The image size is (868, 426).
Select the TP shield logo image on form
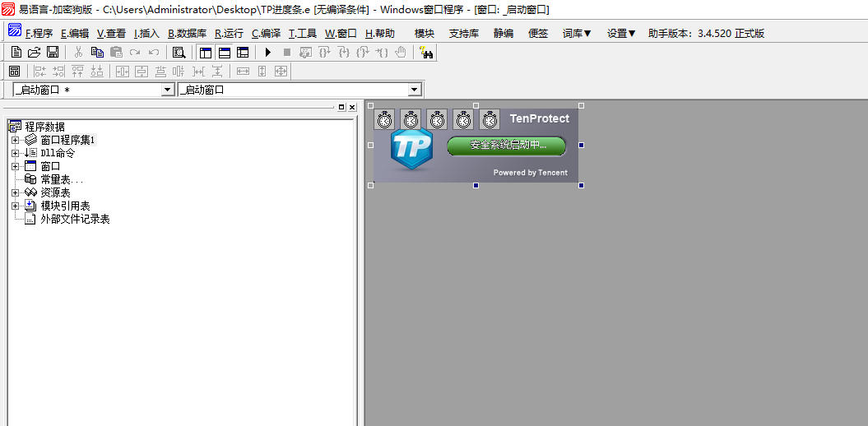(x=411, y=150)
